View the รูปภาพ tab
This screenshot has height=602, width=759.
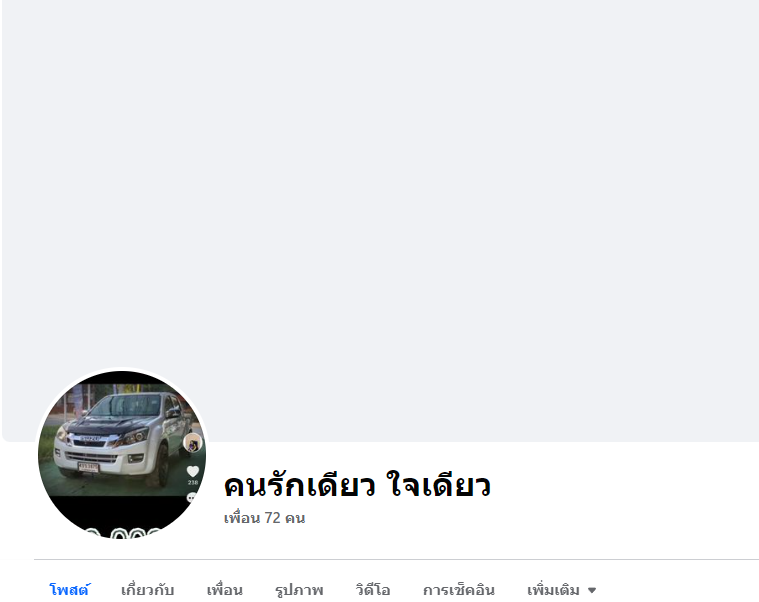click(x=299, y=590)
